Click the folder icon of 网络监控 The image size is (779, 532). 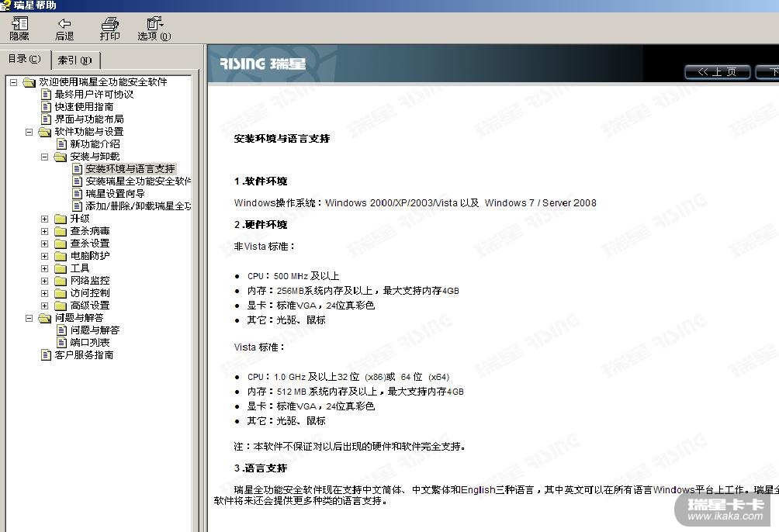click(x=60, y=282)
